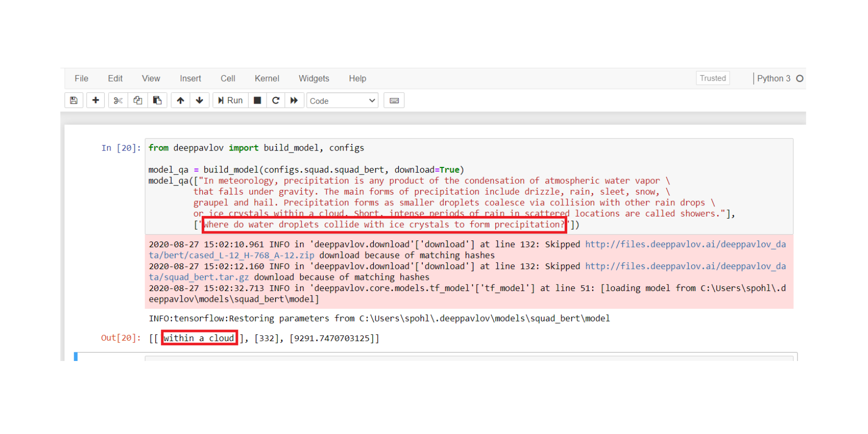868x434 pixels.
Task: Cut selected cells with scissors icon
Action: tap(118, 101)
